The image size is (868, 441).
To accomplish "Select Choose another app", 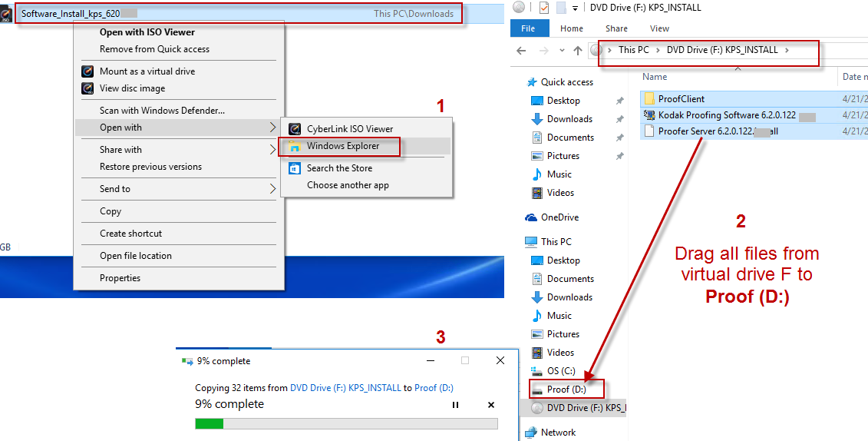I will [x=348, y=185].
